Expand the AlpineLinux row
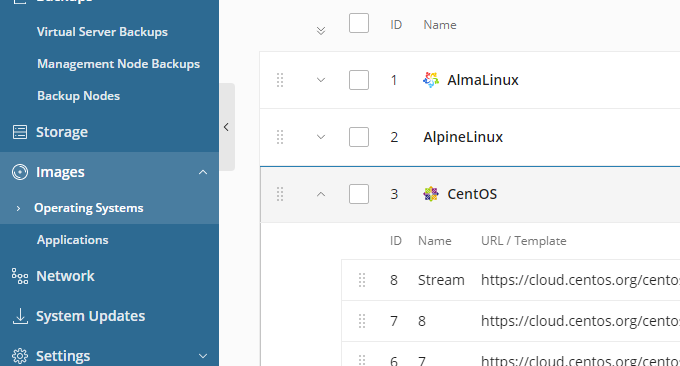The image size is (680, 366). (321, 137)
